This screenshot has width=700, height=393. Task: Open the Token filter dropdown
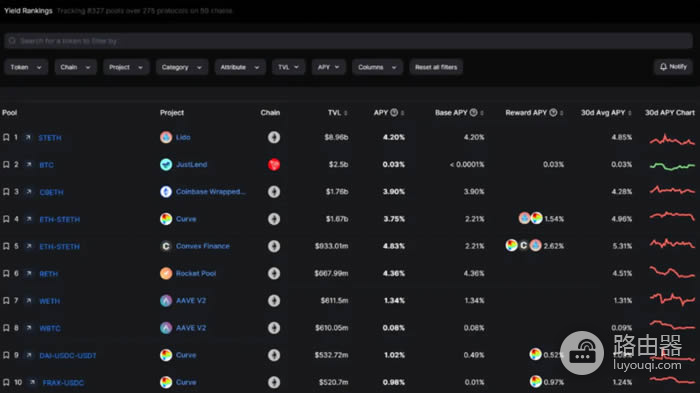(26, 67)
